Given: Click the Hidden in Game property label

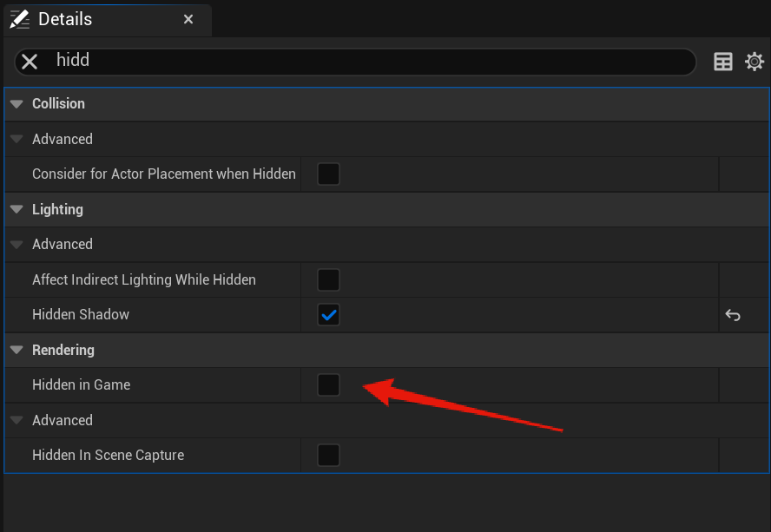Looking at the screenshot, I should [81, 384].
